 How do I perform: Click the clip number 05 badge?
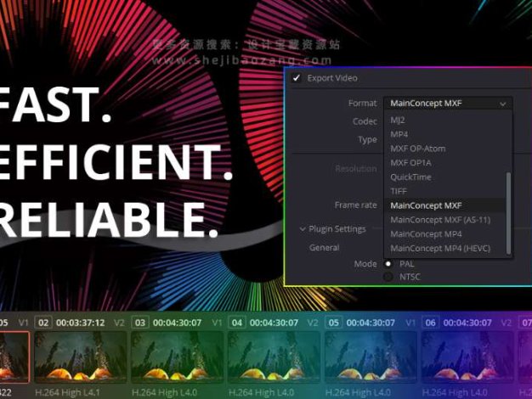click(333, 323)
